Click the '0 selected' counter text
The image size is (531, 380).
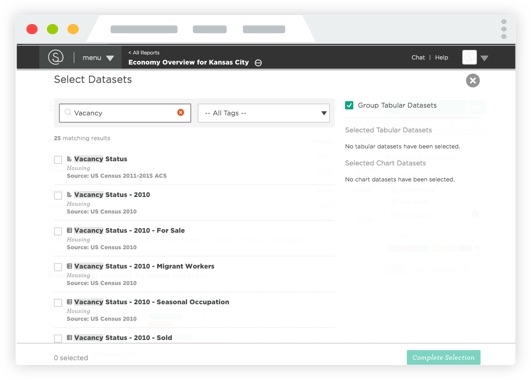[71, 358]
